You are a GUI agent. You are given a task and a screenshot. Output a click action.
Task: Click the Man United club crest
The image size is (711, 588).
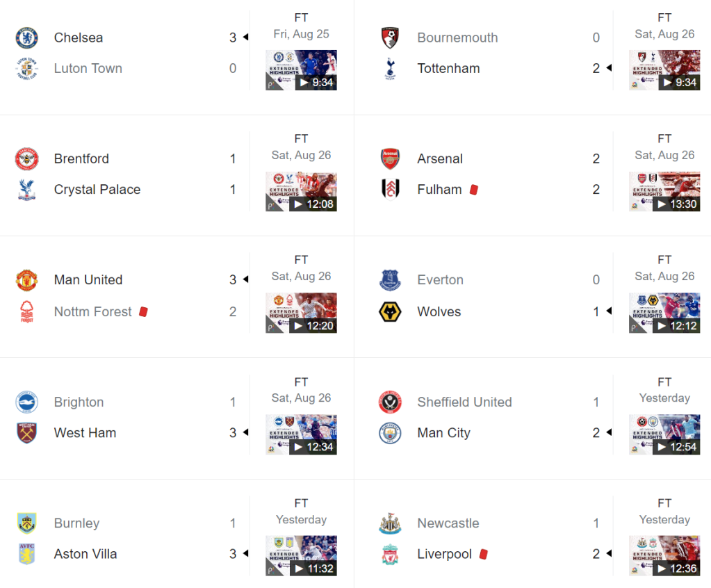click(27, 280)
